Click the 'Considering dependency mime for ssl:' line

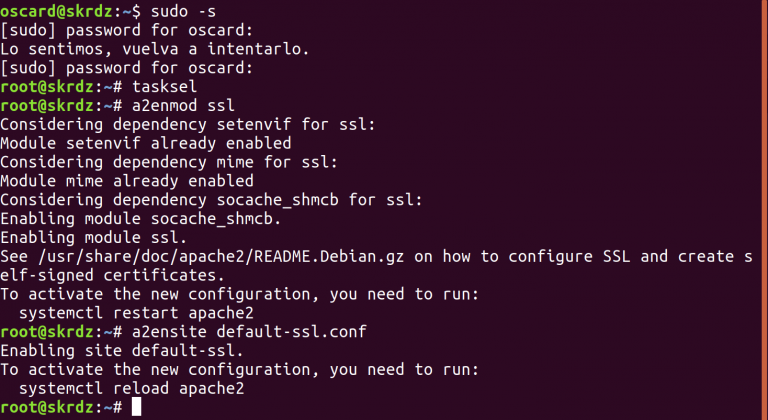click(169, 162)
